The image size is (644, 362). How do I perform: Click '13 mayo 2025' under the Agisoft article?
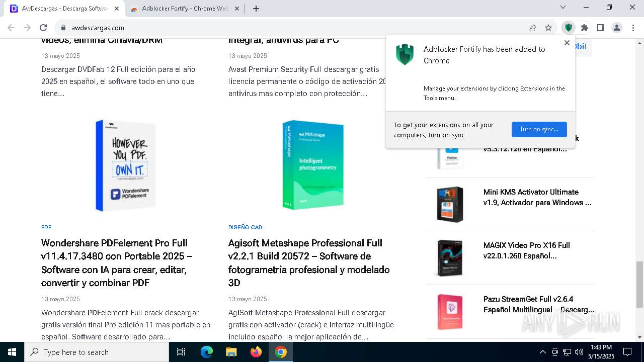pyautogui.click(x=248, y=299)
